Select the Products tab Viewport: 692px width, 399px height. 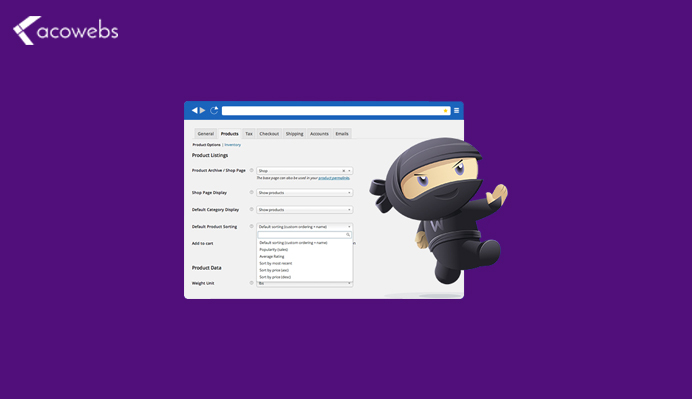[229, 134]
